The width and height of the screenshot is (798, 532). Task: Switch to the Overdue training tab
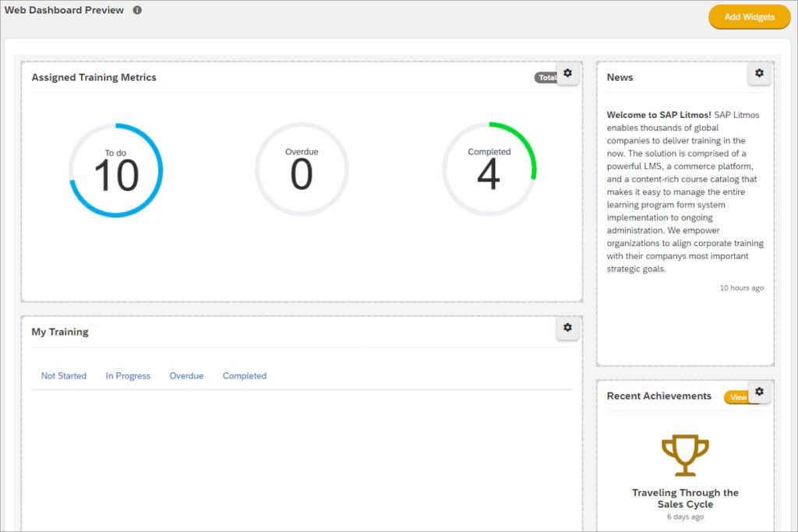[186, 376]
